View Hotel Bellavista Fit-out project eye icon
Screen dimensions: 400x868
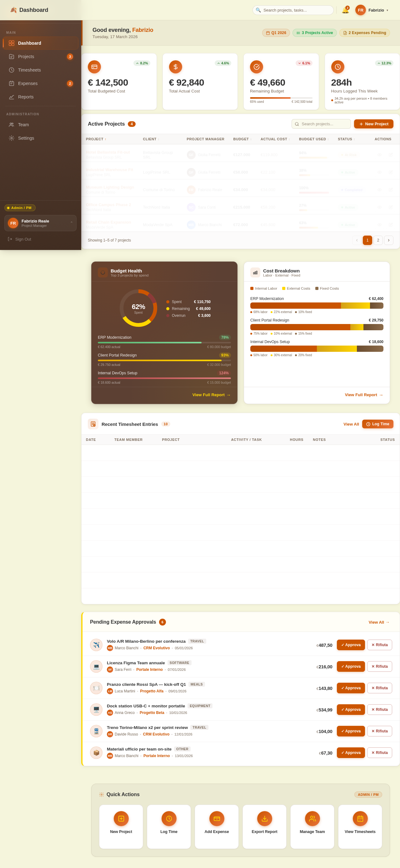click(x=379, y=155)
